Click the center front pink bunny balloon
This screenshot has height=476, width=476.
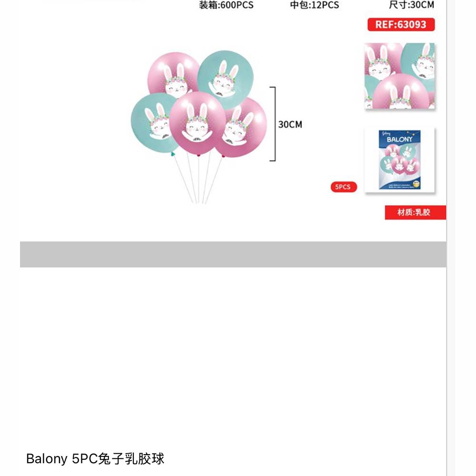(198, 124)
